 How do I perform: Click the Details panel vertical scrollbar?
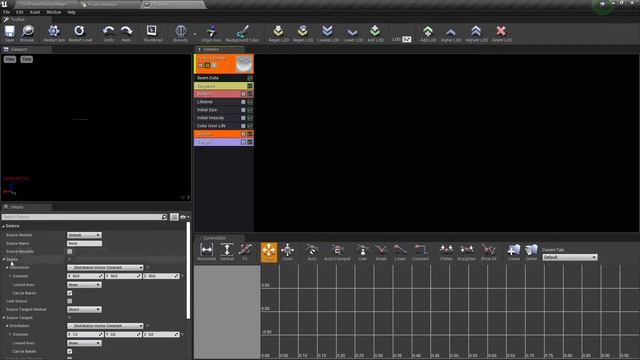(x=188, y=270)
